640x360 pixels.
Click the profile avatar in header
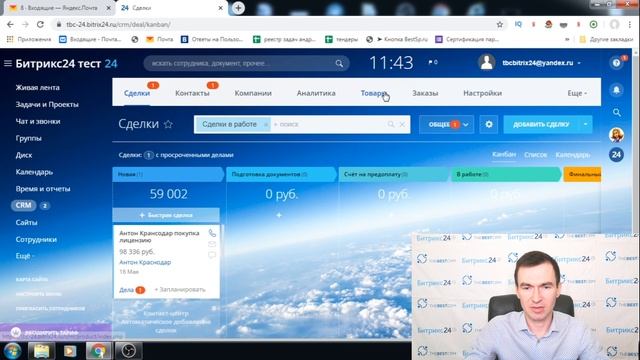487,63
